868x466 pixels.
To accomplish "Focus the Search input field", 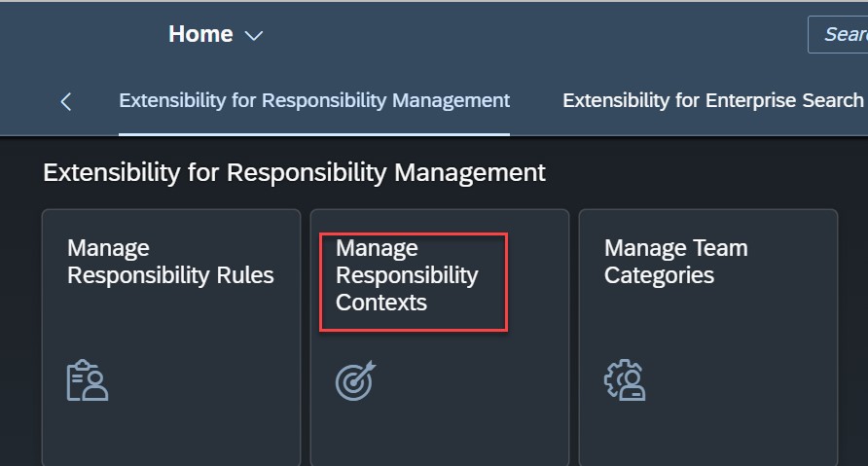I will (x=838, y=34).
